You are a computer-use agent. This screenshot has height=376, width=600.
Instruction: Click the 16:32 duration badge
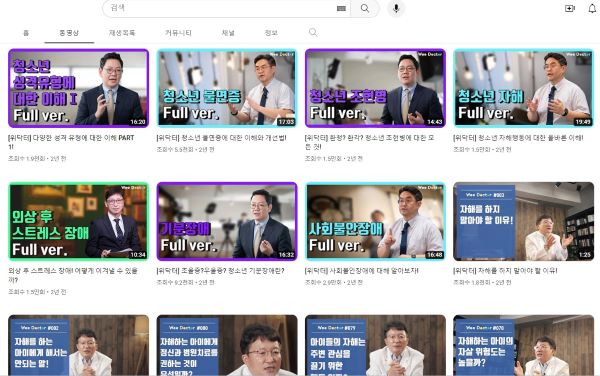(286, 255)
